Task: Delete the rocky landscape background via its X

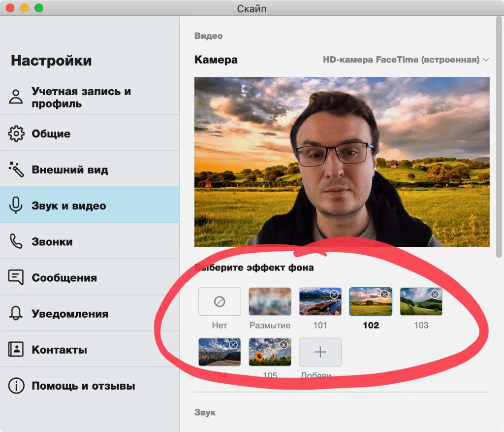Action: 233,345
